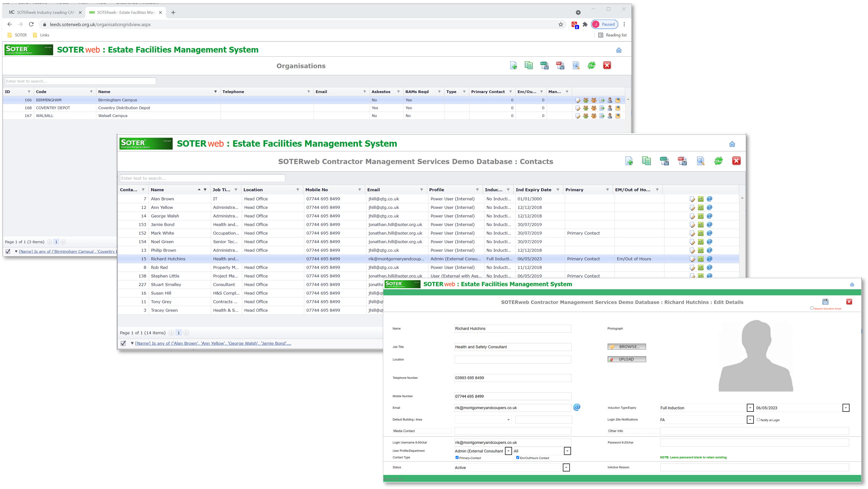Open Links bookmarks folder
Image resolution: width=868 pixels, height=489 pixels.
[41, 35]
